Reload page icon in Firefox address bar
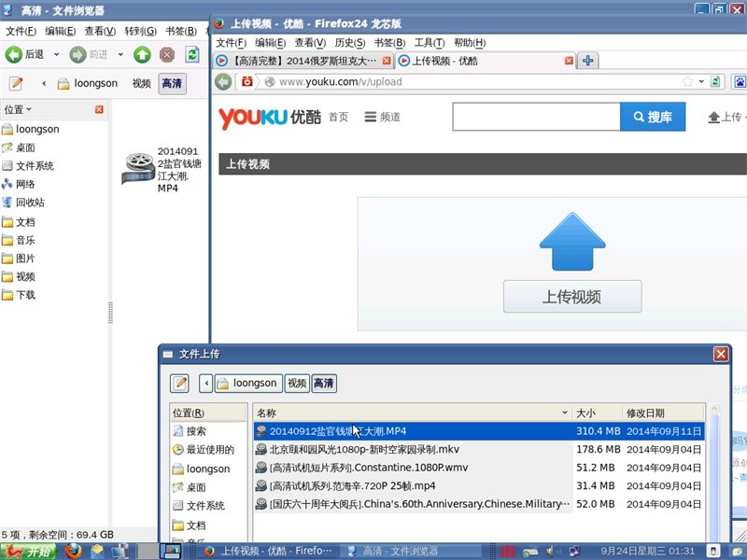Image resolution: width=747 pixels, height=560 pixels. [x=715, y=81]
